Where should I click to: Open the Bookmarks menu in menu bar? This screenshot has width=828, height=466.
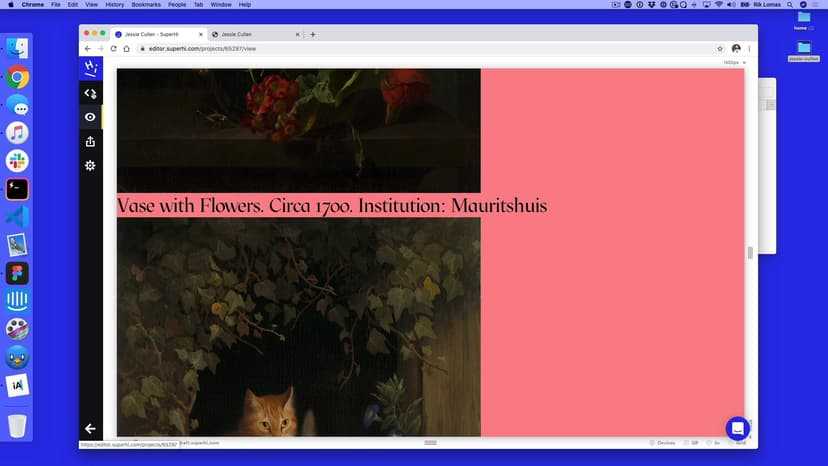[146, 5]
